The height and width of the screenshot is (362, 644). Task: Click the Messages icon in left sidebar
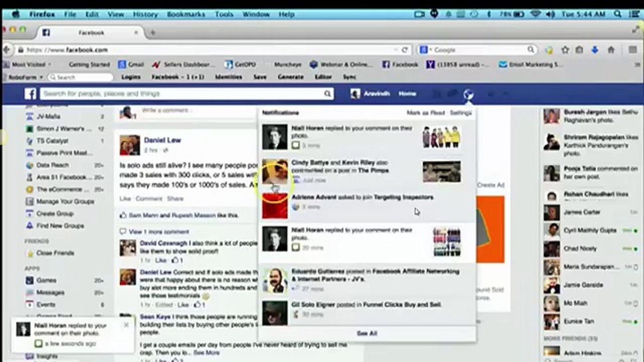click(x=30, y=292)
